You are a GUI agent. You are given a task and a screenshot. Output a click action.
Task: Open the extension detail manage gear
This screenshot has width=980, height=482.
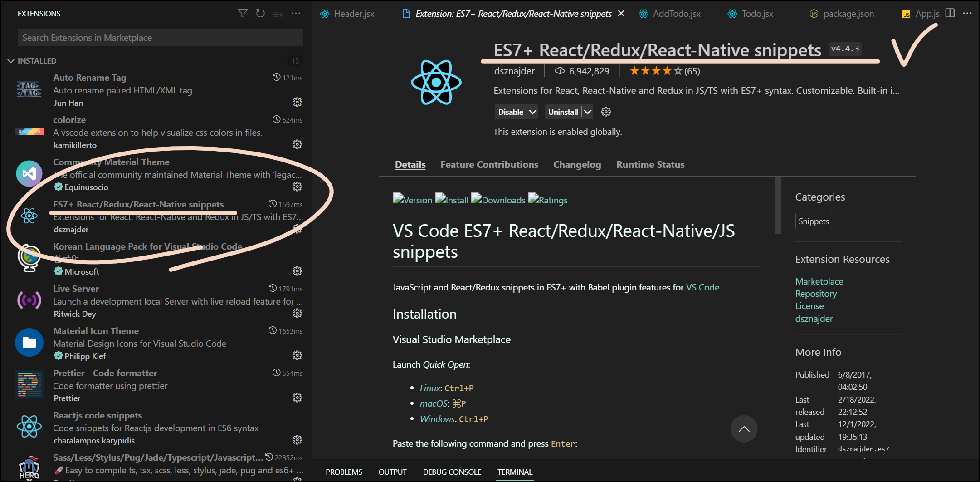coord(606,112)
